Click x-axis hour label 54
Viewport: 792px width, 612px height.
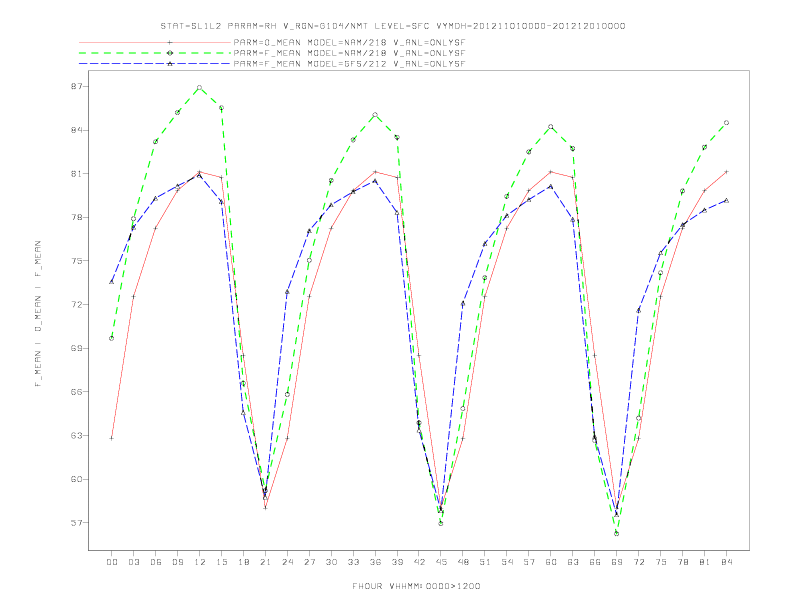pos(507,562)
